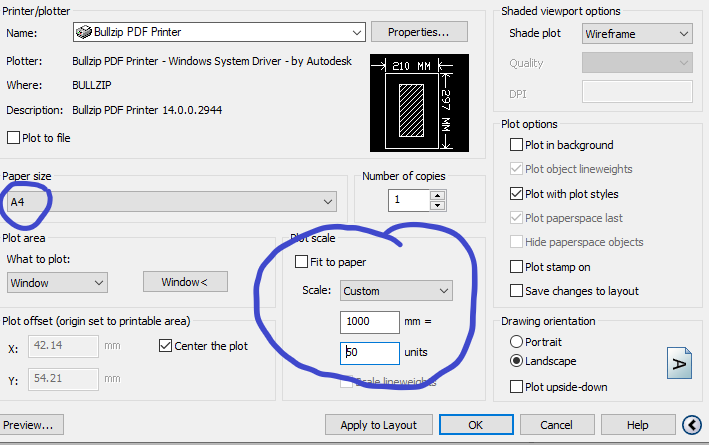
Task: Click Apply to Layout button
Action: 379,425
